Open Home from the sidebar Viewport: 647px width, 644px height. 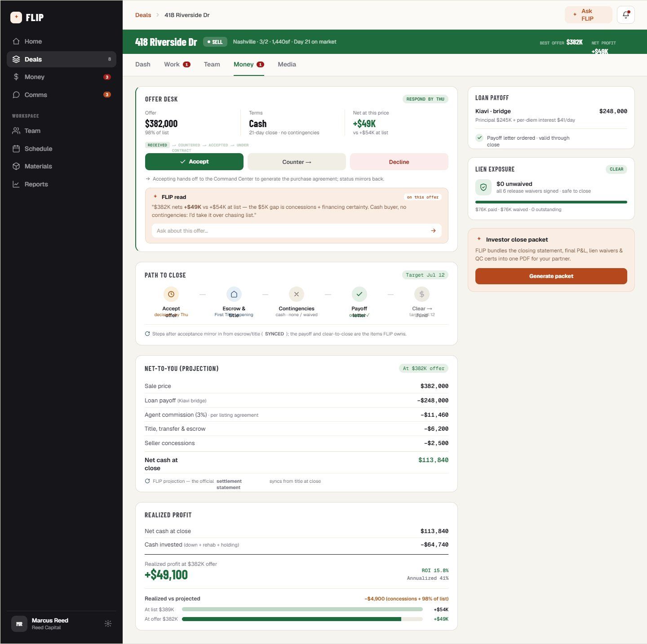(62, 41)
